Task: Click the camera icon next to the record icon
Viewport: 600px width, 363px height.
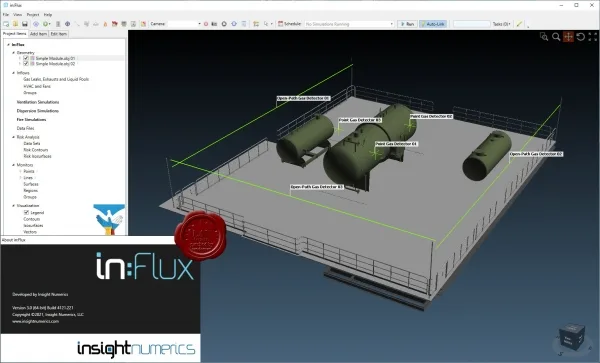Action: pos(214,24)
